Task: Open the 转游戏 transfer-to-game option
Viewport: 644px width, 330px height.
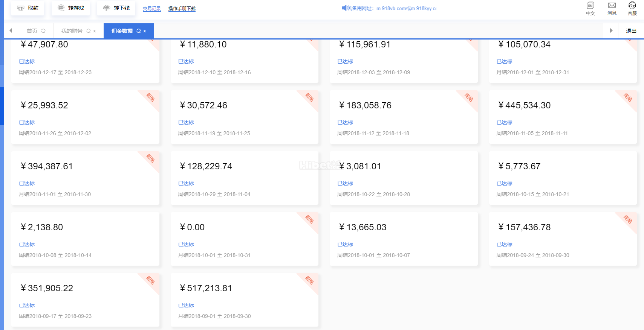Action: point(71,8)
